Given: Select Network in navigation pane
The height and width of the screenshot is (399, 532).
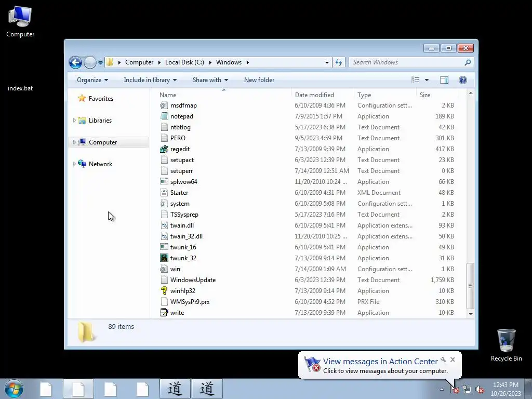Looking at the screenshot, I should point(100,164).
